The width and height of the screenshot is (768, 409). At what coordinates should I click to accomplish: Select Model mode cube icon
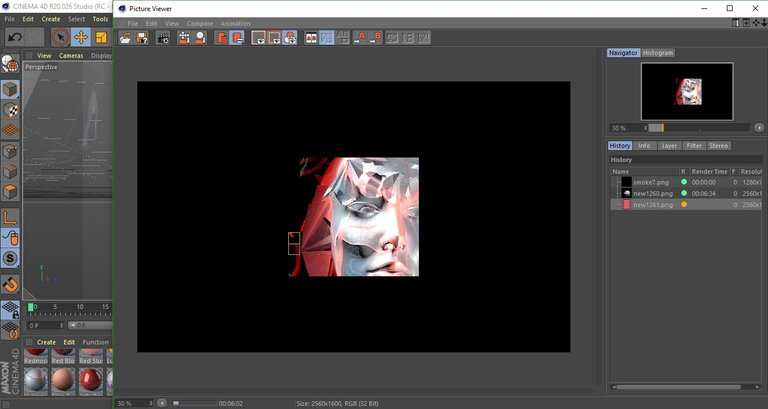pos(10,90)
